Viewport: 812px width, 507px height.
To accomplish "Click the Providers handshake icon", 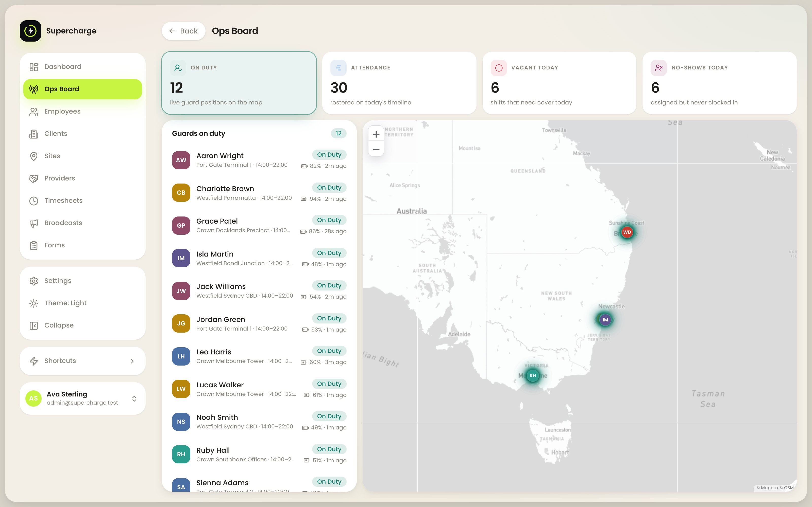I will [x=33, y=178].
